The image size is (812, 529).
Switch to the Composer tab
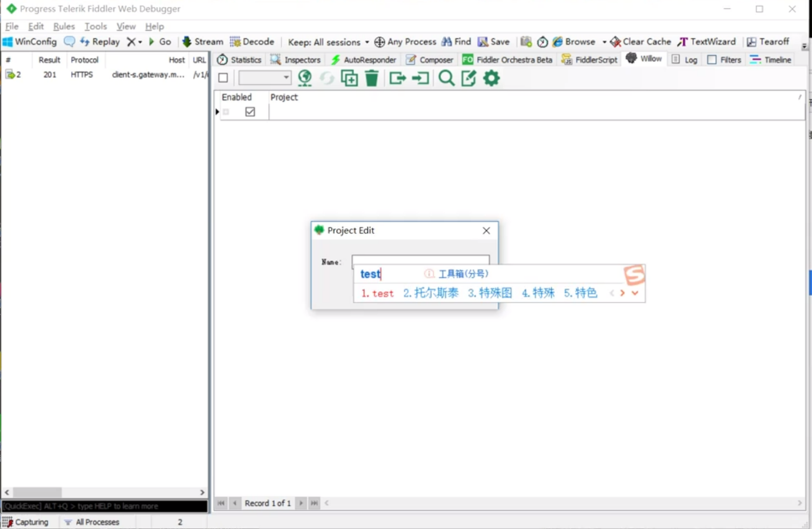click(429, 60)
